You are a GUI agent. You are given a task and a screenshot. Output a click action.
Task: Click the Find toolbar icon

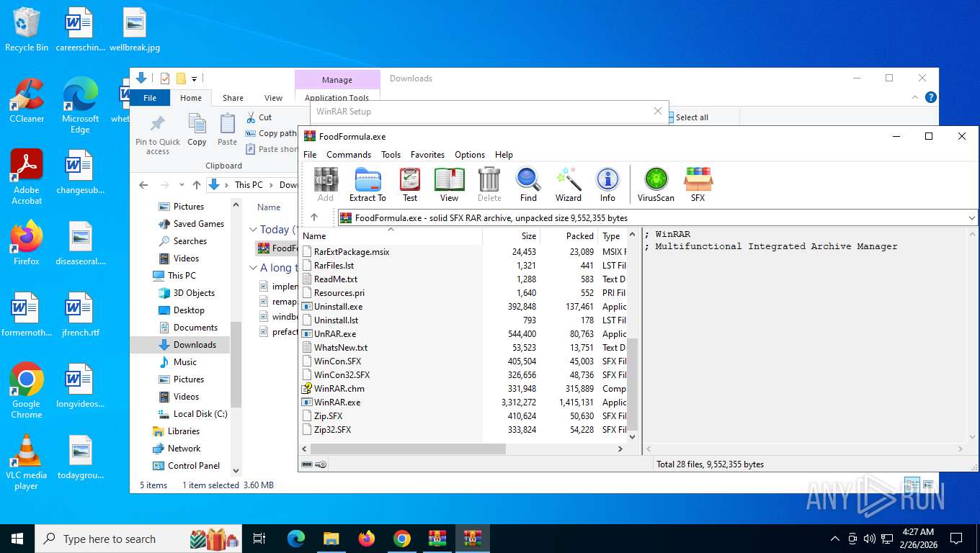[528, 184]
